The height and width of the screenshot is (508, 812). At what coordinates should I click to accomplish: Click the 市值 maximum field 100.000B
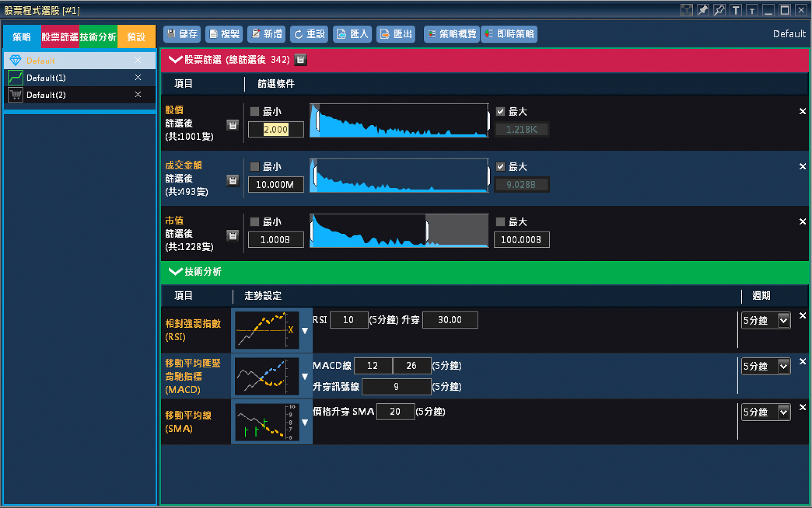[x=521, y=240]
